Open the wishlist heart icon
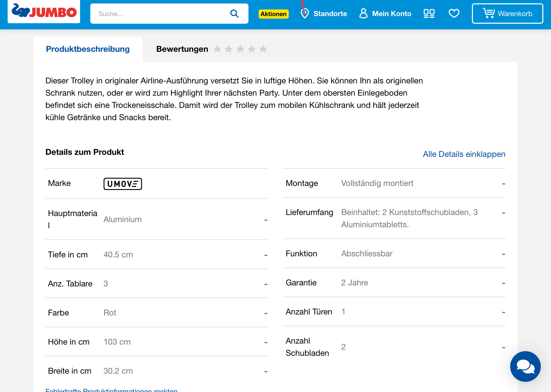551x392 pixels. pos(454,14)
